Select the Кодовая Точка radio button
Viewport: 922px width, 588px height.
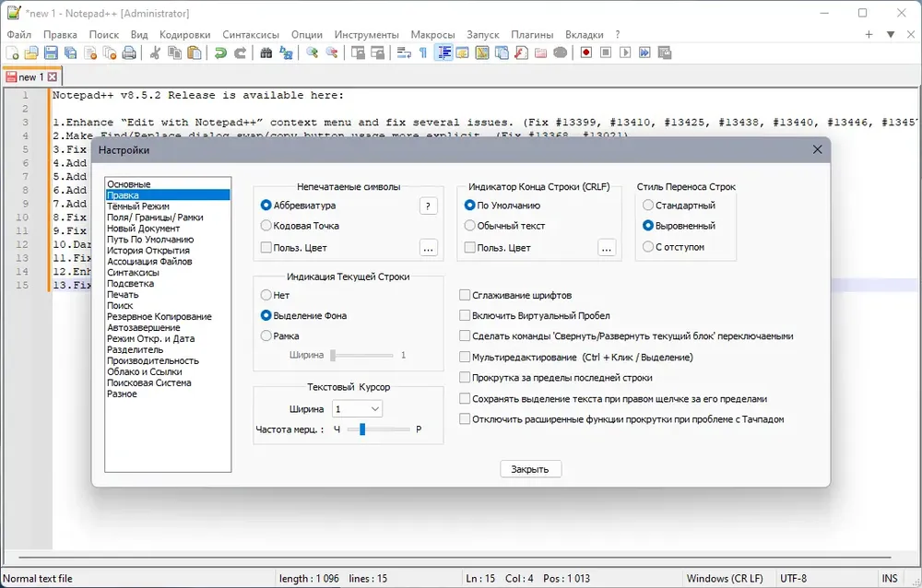(x=266, y=226)
